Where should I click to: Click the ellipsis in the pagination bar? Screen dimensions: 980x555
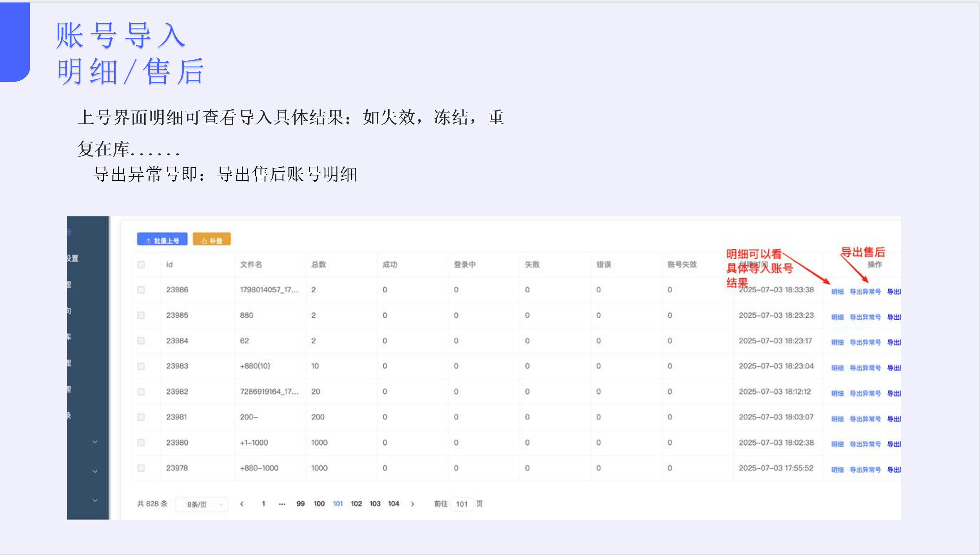point(282,504)
